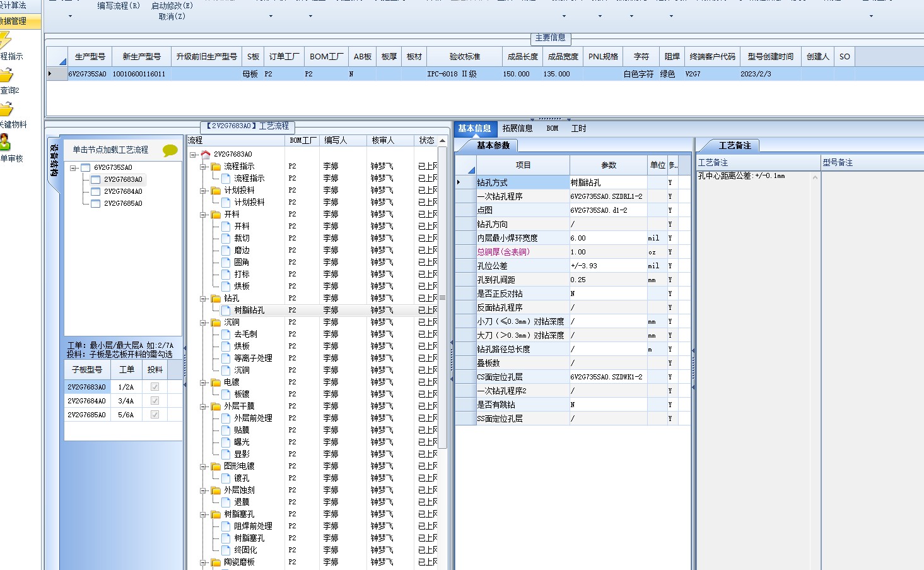The height and width of the screenshot is (570, 924).
Task: Collapse the 树脂塞孔 process group
Action: click(203, 514)
